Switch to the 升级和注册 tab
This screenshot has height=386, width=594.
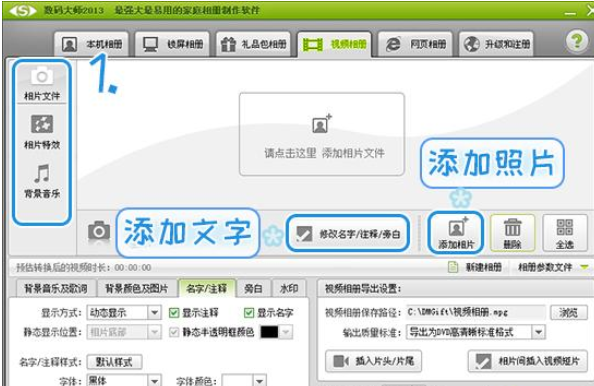click(497, 44)
